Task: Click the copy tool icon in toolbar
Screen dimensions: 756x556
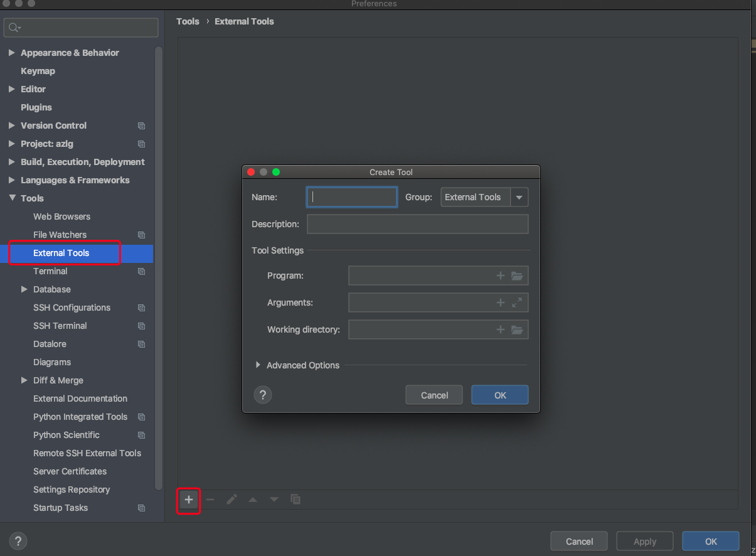Action: click(295, 500)
